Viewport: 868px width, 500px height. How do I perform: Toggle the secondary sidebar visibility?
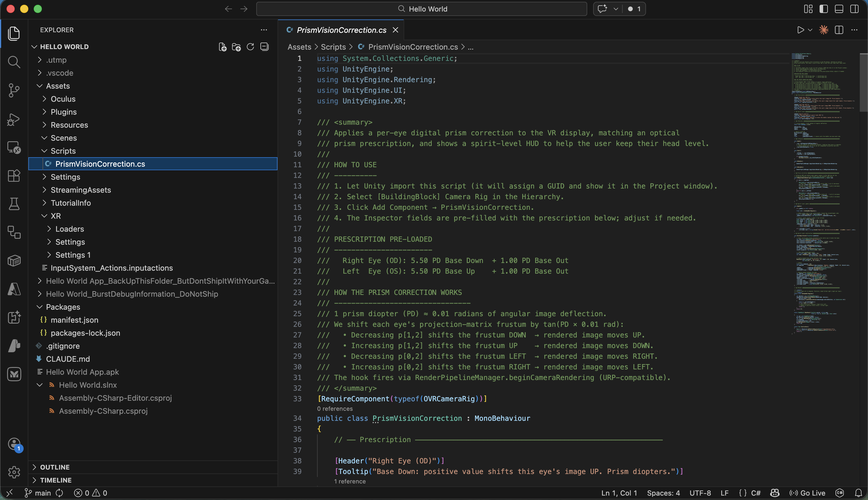pos(854,9)
